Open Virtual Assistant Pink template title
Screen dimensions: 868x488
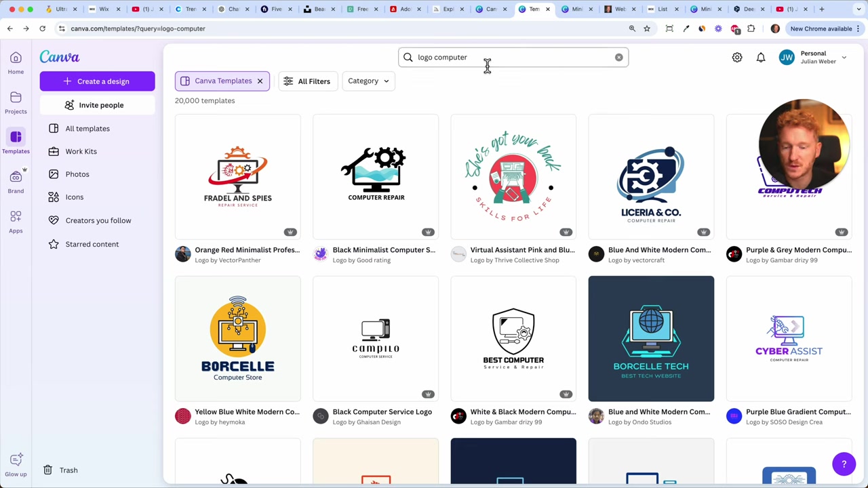pos(523,249)
